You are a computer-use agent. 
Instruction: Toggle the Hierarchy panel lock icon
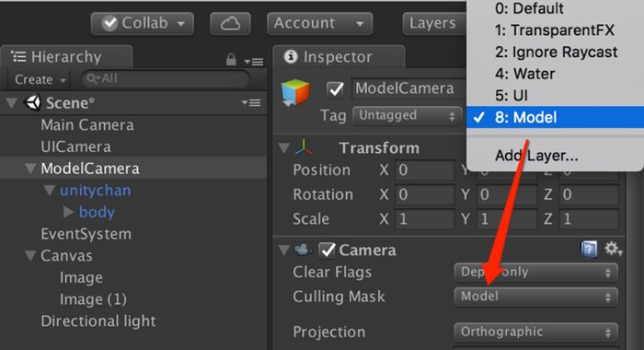tap(231, 60)
